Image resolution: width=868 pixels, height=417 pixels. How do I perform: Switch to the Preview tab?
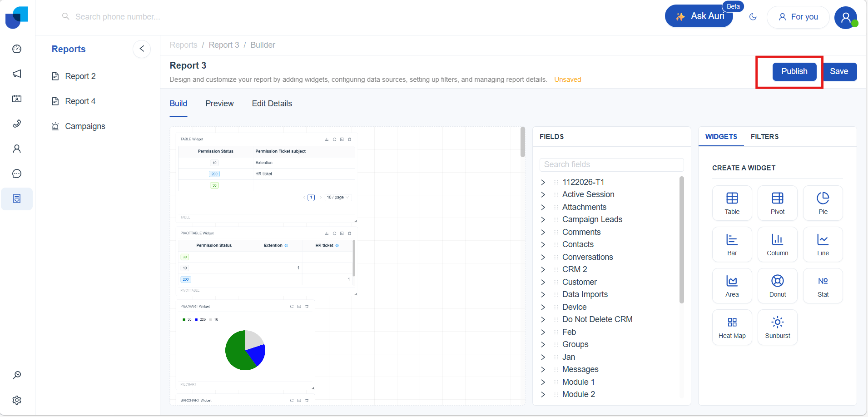tap(219, 104)
